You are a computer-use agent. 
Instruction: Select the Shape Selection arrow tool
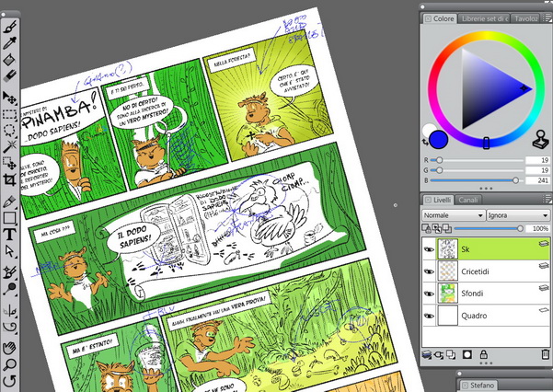point(10,251)
